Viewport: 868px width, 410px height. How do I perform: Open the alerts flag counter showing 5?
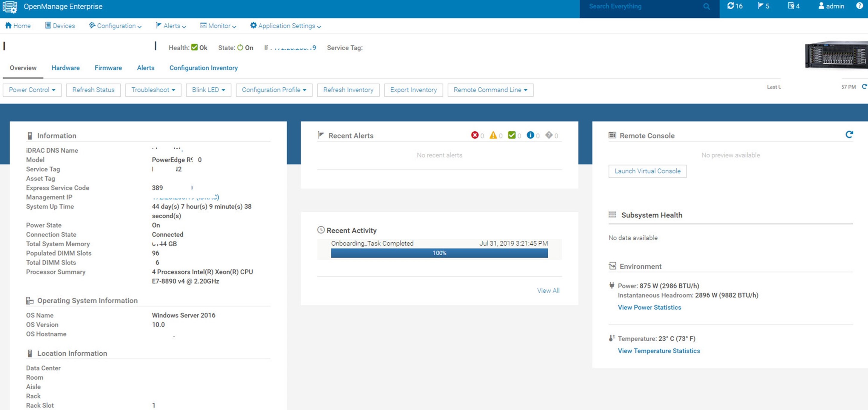coord(764,6)
